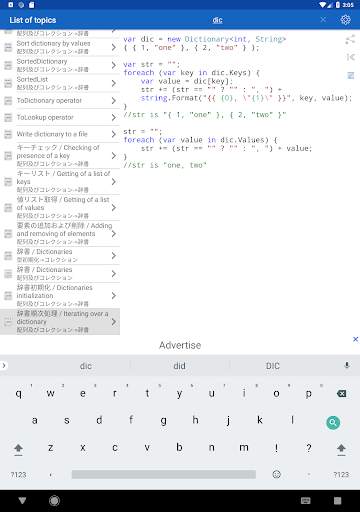Tap the keyboard space bar

[x=164, y=474]
